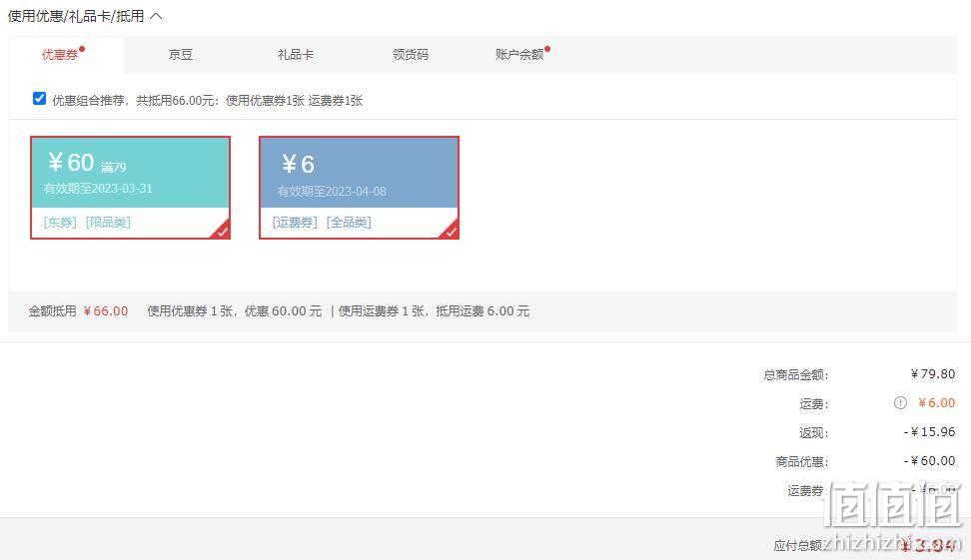This screenshot has width=971, height=560.
Task: Click the 使用优惠/礼品卡/抵用 heading text
Action: pyautogui.click(x=76, y=16)
